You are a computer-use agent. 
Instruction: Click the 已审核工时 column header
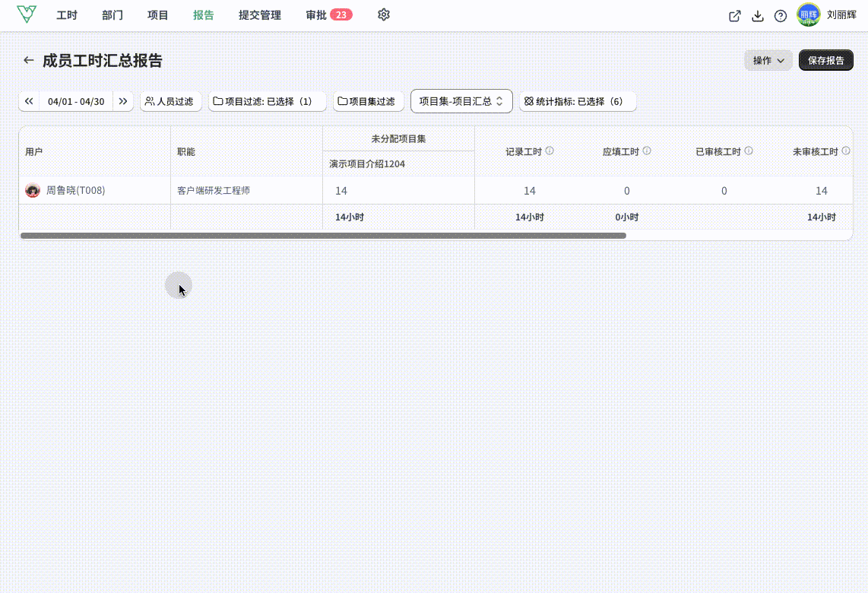(x=718, y=152)
